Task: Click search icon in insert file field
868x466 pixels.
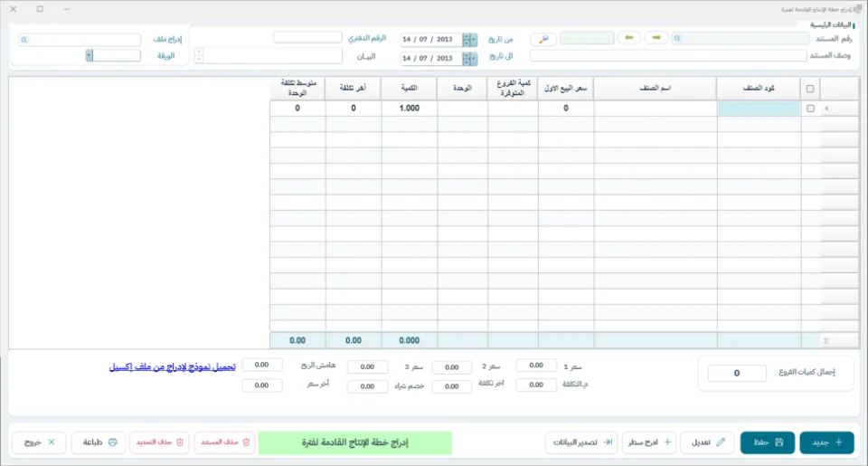Action: [24, 40]
